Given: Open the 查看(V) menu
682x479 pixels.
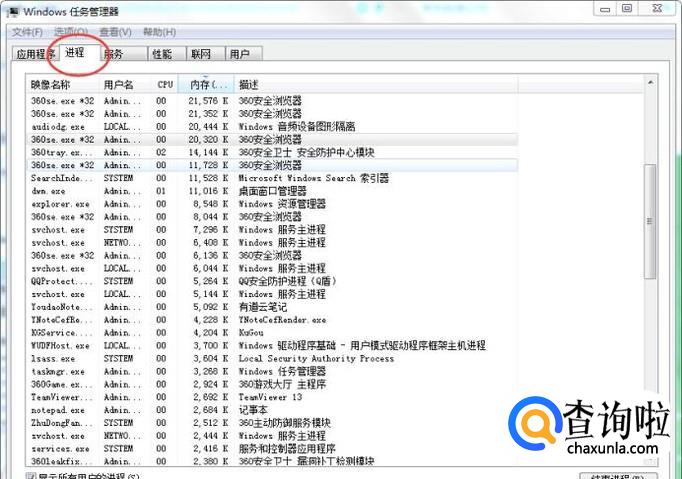Looking at the screenshot, I should point(115,32).
